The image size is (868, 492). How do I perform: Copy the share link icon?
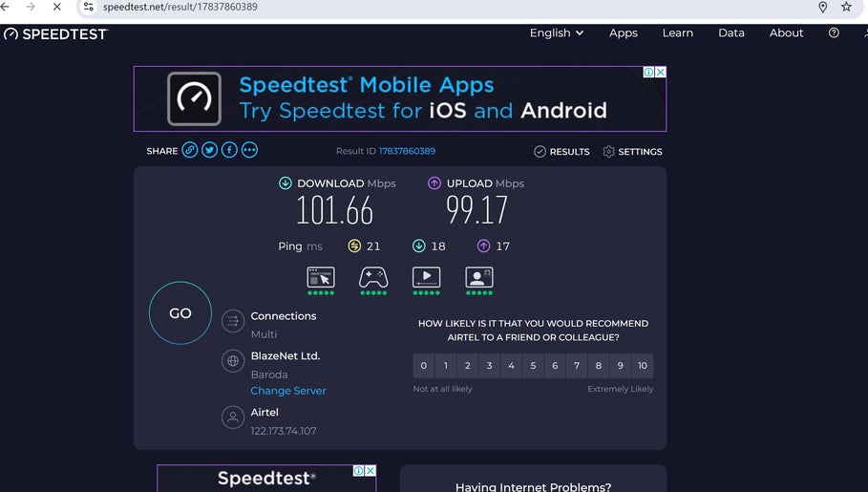tap(190, 150)
